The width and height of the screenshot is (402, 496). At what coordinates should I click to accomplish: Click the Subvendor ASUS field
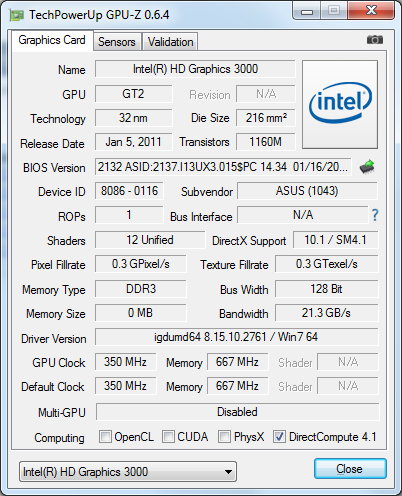point(307,191)
